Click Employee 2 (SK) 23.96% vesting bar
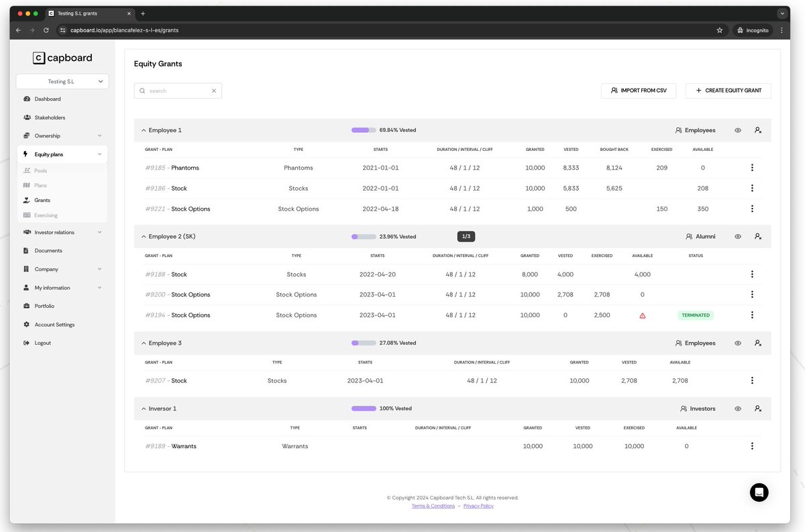 (x=364, y=236)
